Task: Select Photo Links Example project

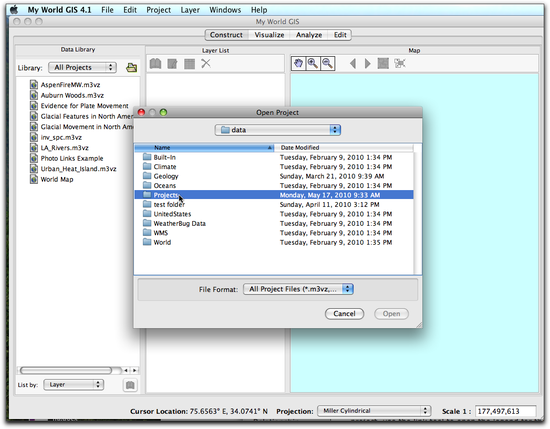Action: (x=72, y=159)
